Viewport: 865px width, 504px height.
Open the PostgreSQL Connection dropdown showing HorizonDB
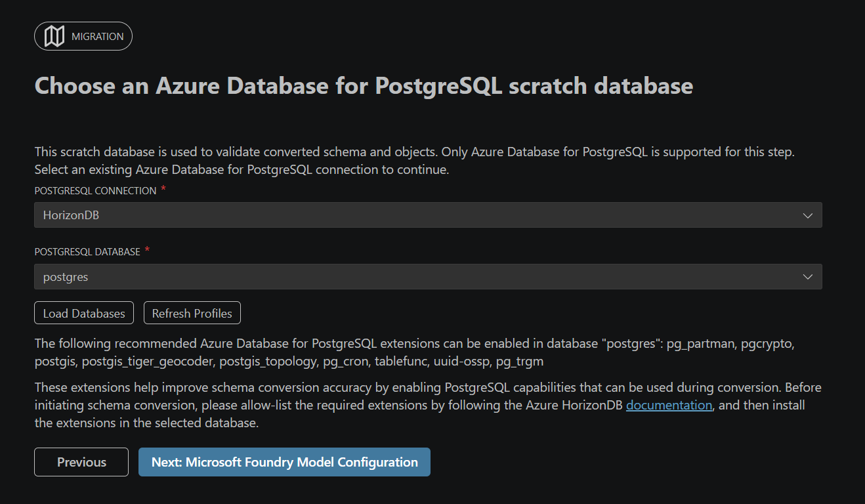click(428, 215)
